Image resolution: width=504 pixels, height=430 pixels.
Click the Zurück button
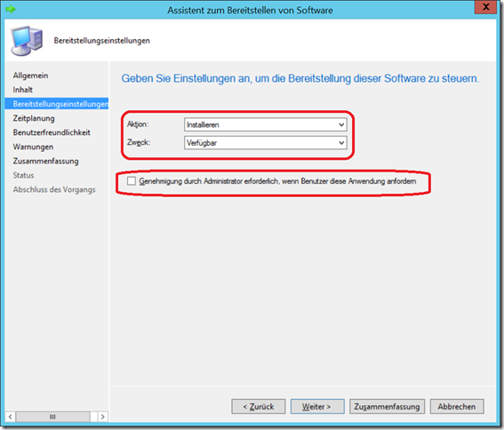pyautogui.click(x=259, y=407)
